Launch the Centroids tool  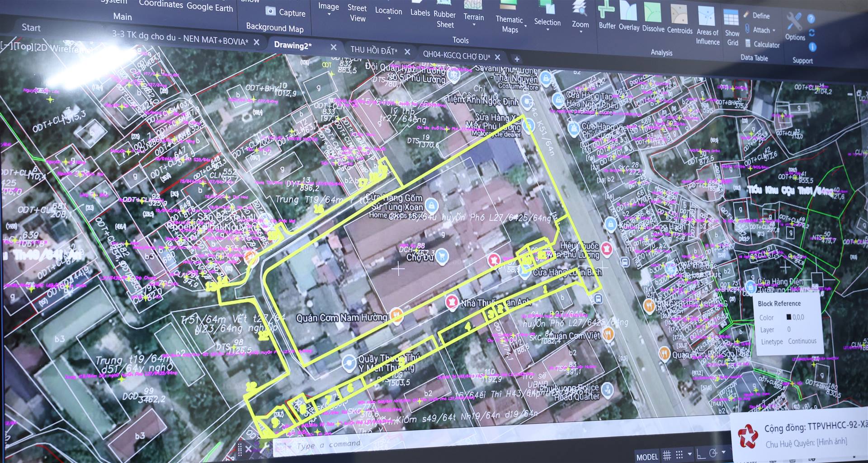point(679,19)
